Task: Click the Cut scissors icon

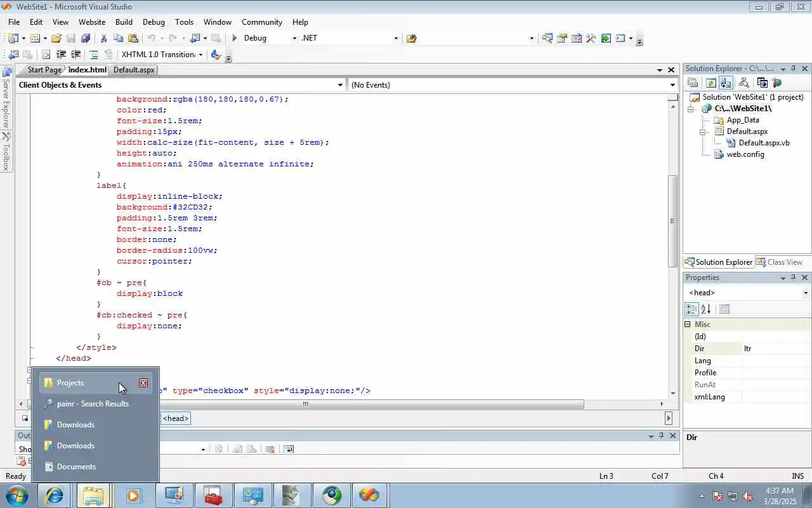Action: pyautogui.click(x=103, y=38)
